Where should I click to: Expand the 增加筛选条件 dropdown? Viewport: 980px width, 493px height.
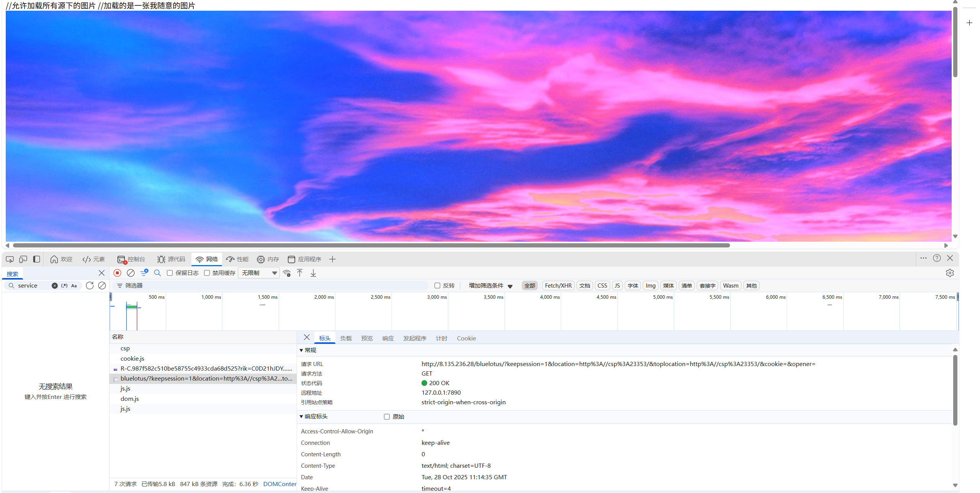tap(490, 285)
